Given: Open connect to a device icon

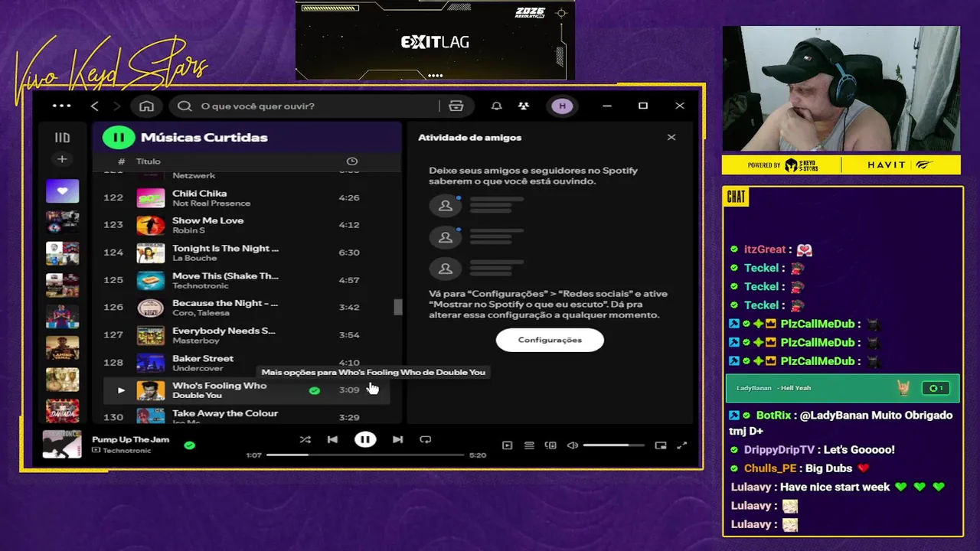Looking at the screenshot, I should pyautogui.click(x=550, y=445).
